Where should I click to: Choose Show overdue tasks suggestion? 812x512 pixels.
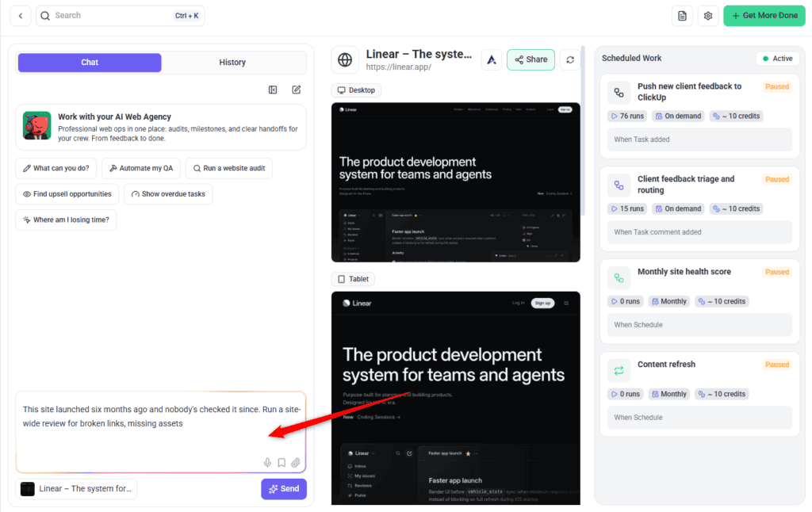[x=168, y=194]
